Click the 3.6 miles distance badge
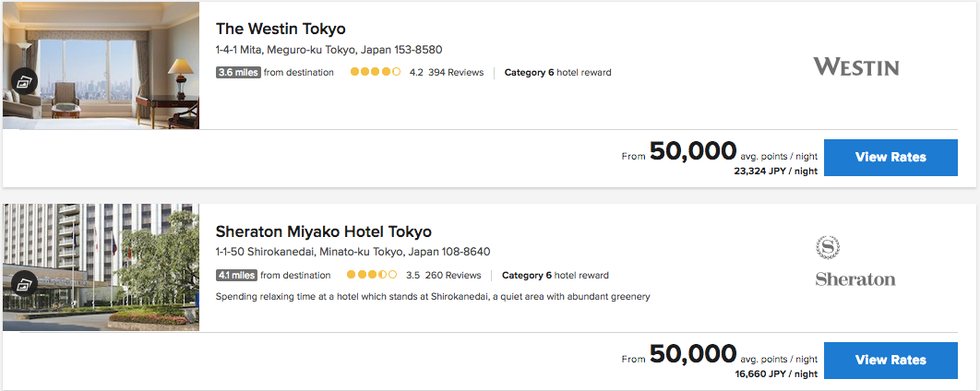Screen dimensions: 980x391 238,73
